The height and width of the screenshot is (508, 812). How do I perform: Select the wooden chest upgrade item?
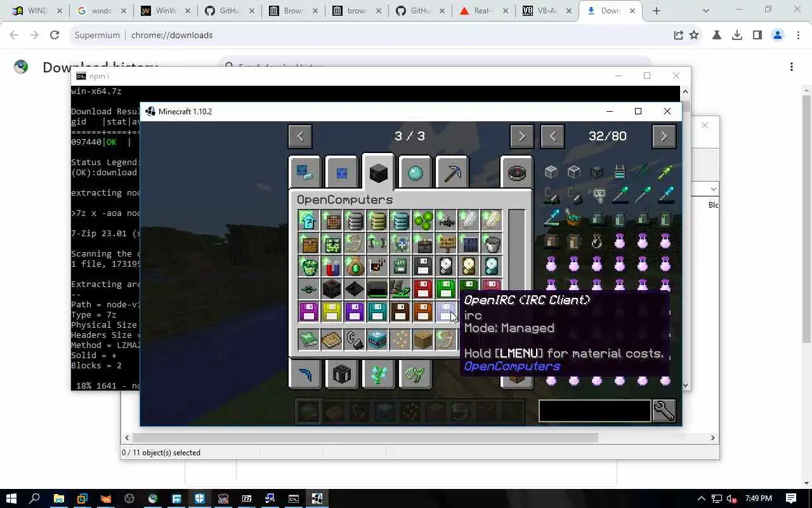coord(308,243)
